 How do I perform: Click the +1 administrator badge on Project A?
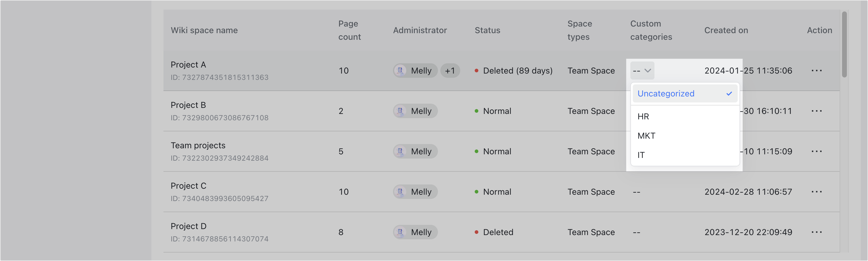(450, 71)
